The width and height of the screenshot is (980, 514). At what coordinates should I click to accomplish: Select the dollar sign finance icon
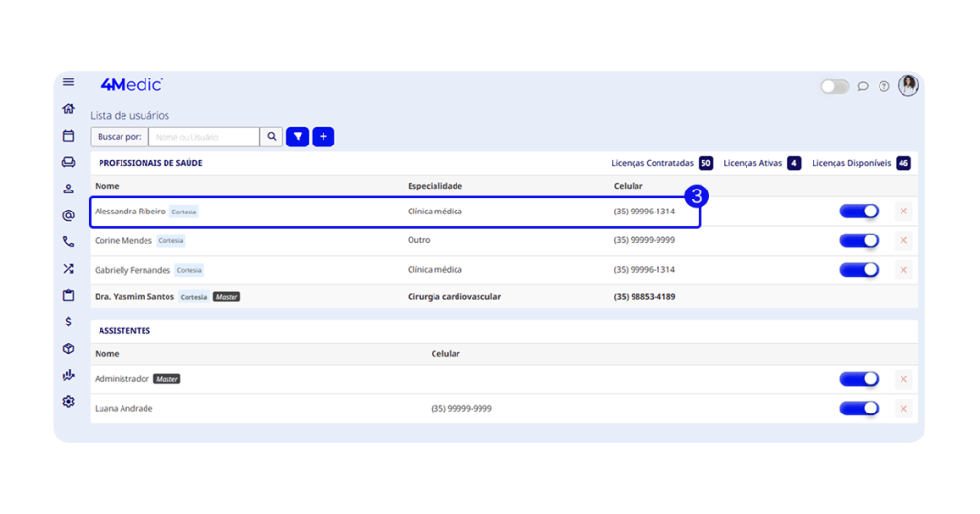[x=68, y=322]
